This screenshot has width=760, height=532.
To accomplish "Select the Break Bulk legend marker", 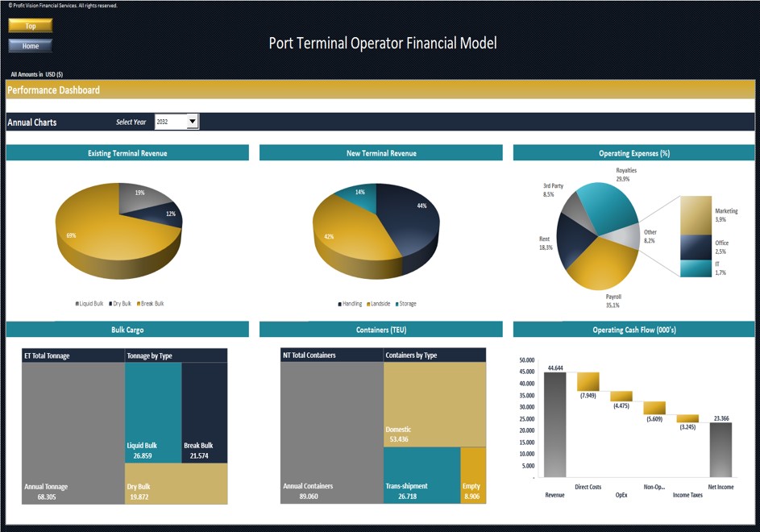I will (x=138, y=303).
